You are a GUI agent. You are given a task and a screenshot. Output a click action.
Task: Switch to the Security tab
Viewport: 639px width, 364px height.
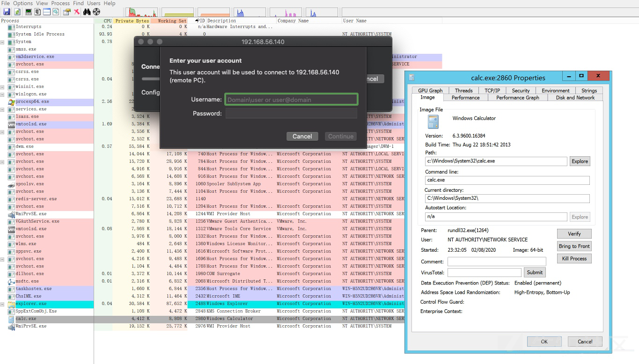521,90
